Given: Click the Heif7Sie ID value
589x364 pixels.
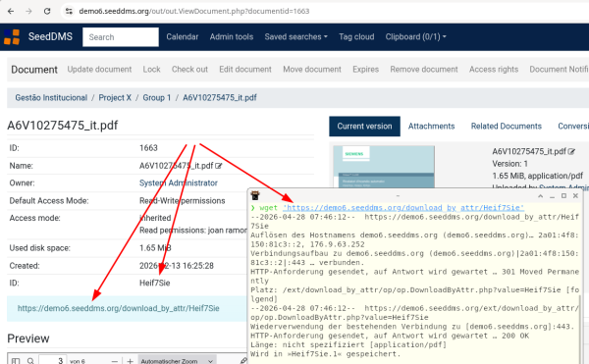Looking at the screenshot, I should pos(155,283).
